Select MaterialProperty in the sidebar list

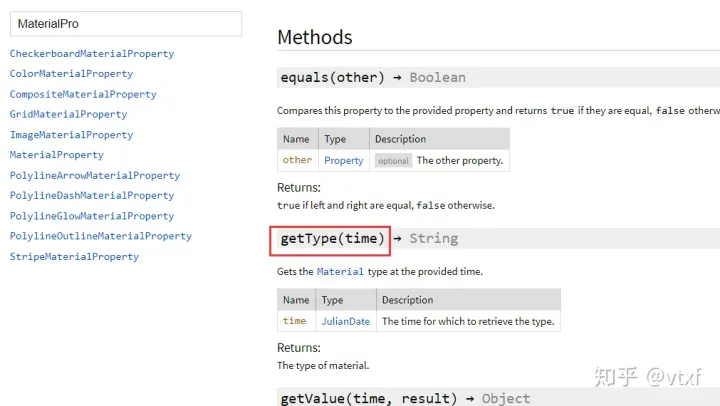click(57, 155)
